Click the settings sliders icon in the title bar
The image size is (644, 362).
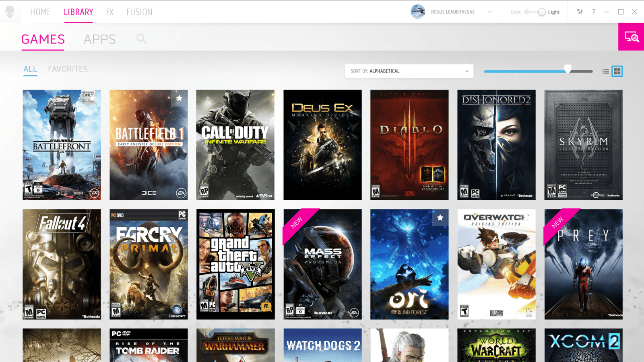tap(580, 12)
